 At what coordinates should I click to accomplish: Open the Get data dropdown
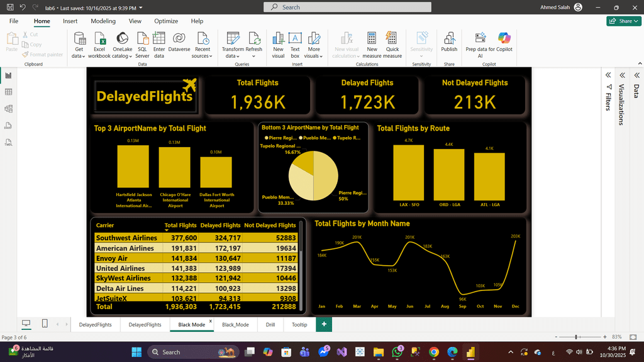click(x=79, y=56)
